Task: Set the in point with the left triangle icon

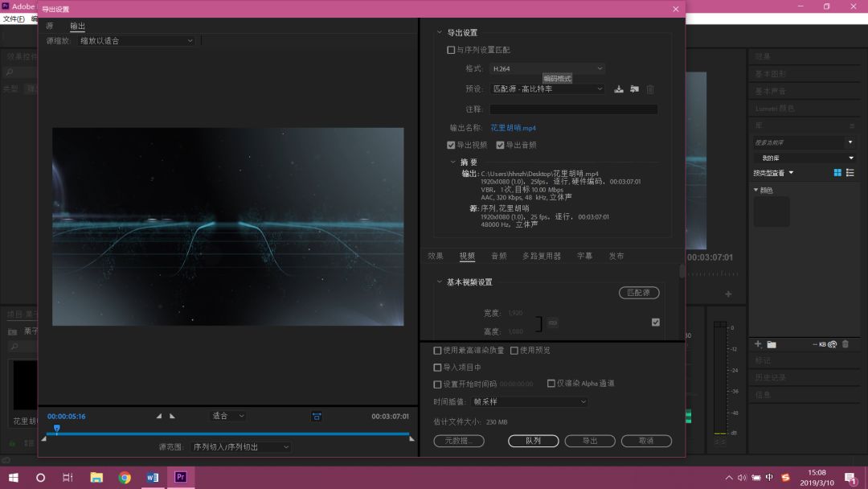Action: [x=158, y=416]
